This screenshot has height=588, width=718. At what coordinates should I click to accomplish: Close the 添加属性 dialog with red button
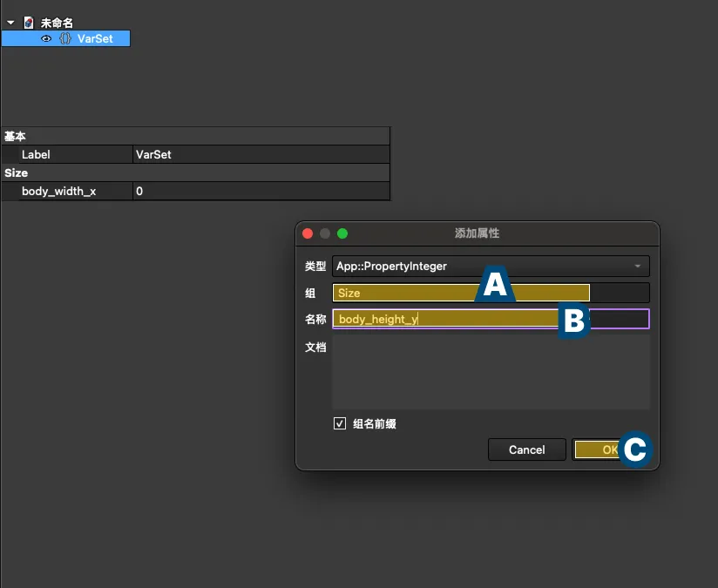tap(308, 233)
